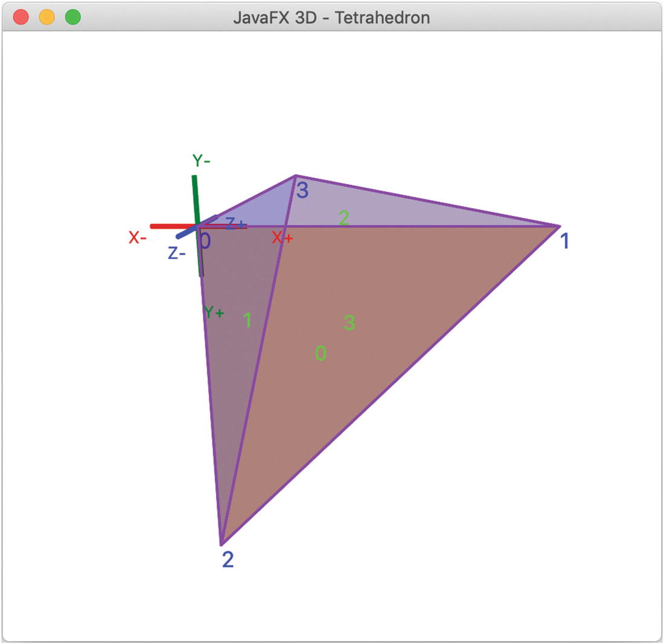Image resolution: width=664 pixels, height=644 pixels.
Task: Click the blue vertex label 0 at origin
Action: point(205,241)
